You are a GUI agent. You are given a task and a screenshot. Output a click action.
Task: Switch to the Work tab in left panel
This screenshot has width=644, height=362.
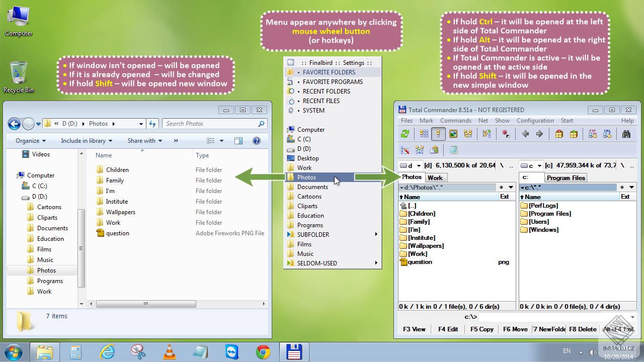[435, 177]
